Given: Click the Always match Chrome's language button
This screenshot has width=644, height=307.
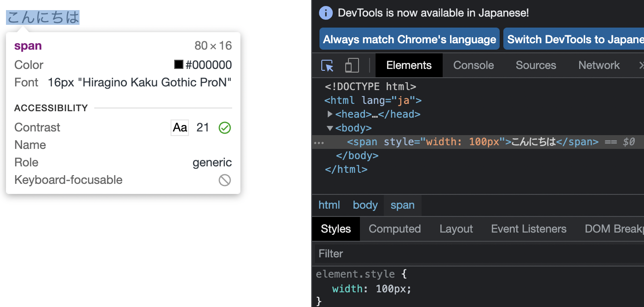Looking at the screenshot, I should [x=409, y=39].
